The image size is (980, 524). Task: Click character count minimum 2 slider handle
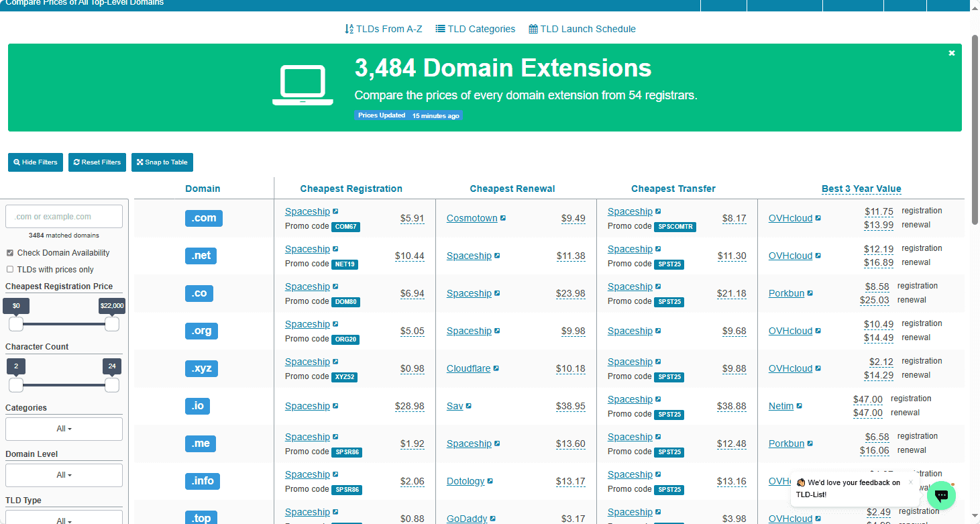[x=16, y=385]
